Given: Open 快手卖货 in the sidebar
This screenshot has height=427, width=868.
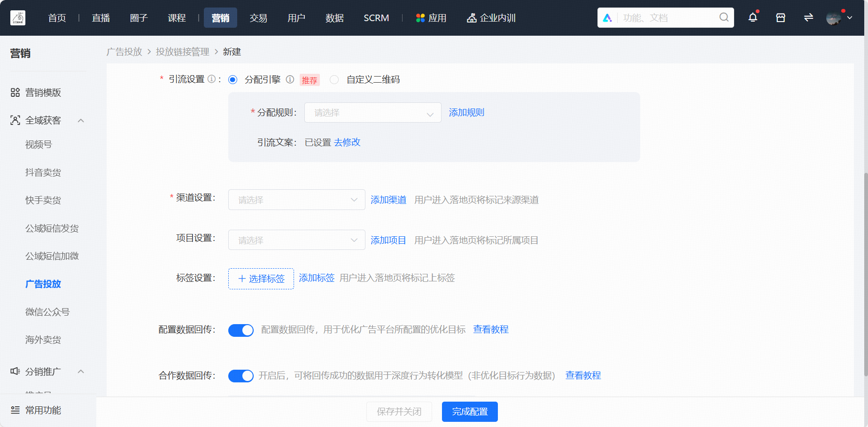Looking at the screenshot, I should pyautogui.click(x=43, y=200).
